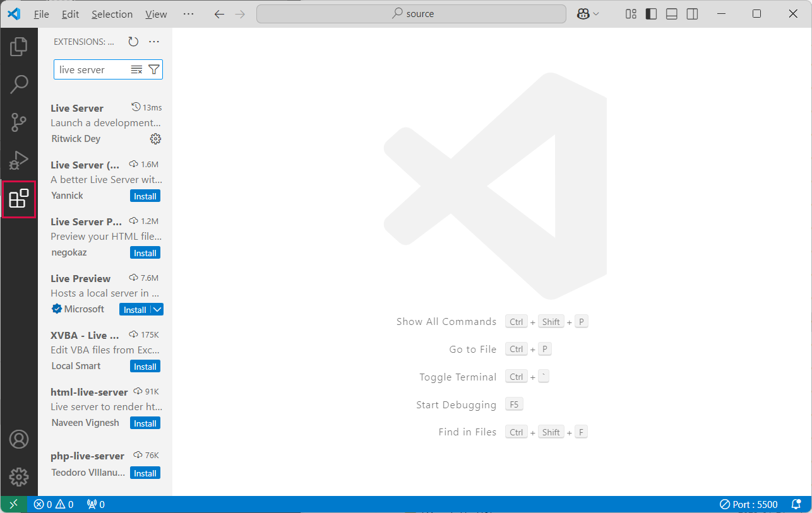Open Accounts menu in activity bar
Screen dimensions: 812x513
19,439
